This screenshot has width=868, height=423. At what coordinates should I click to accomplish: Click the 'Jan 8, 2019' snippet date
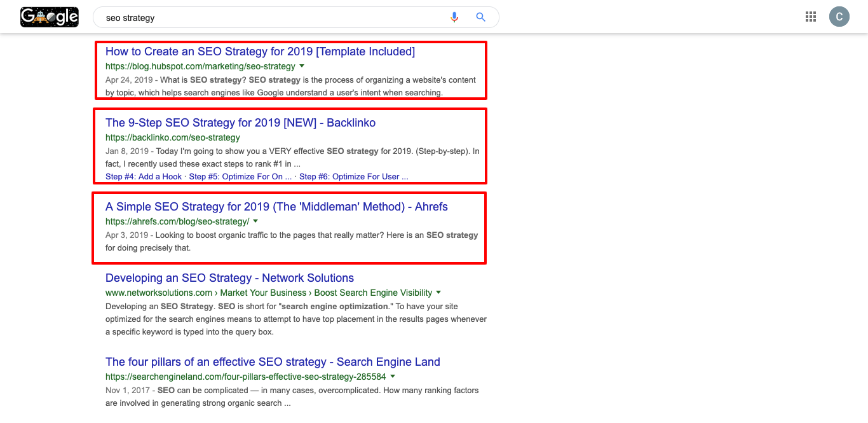pos(127,151)
